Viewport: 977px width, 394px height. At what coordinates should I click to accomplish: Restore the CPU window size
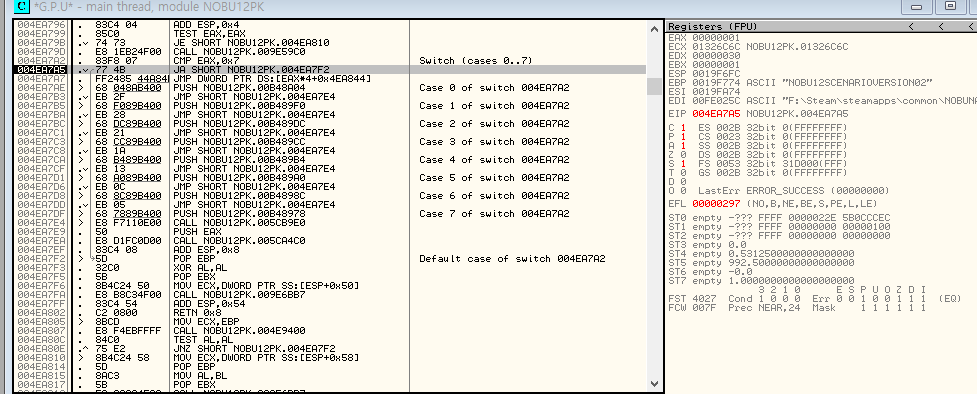click(x=950, y=7)
